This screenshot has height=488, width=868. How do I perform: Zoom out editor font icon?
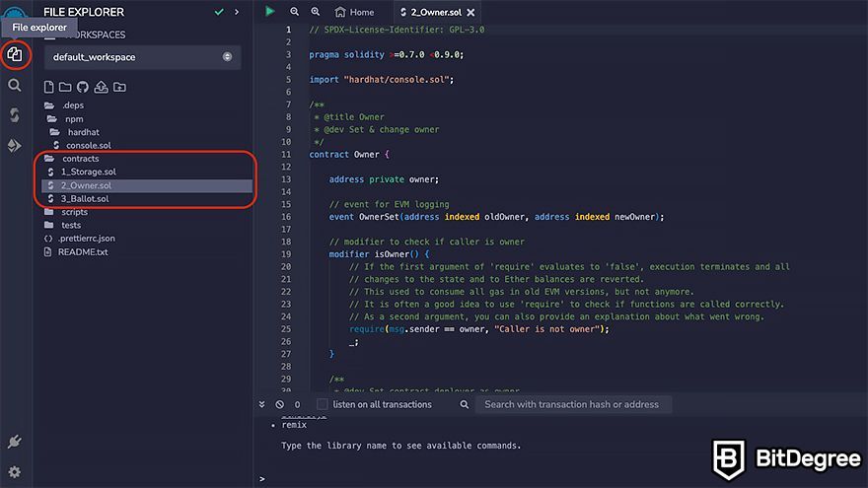(295, 12)
